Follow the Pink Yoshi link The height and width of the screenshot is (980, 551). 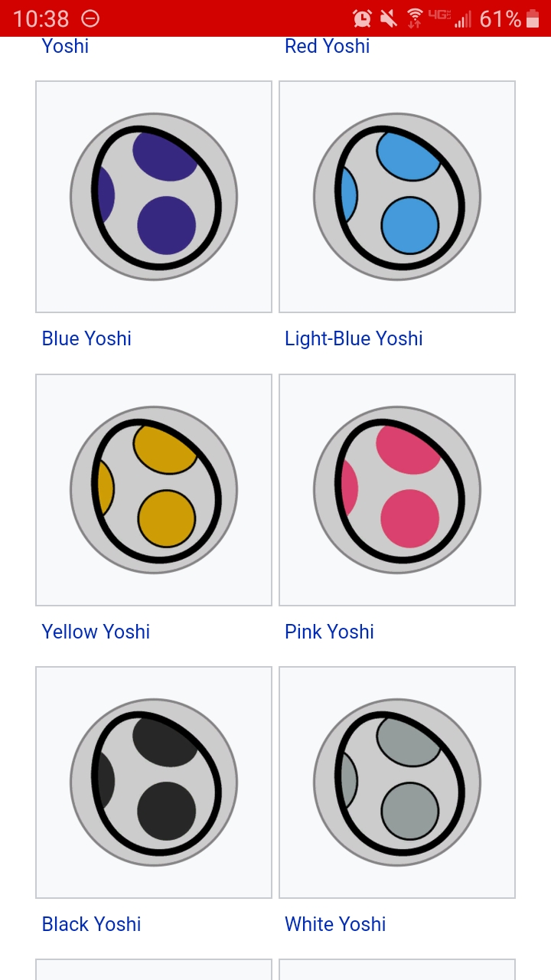pyautogui.click(x=329, y=632)
